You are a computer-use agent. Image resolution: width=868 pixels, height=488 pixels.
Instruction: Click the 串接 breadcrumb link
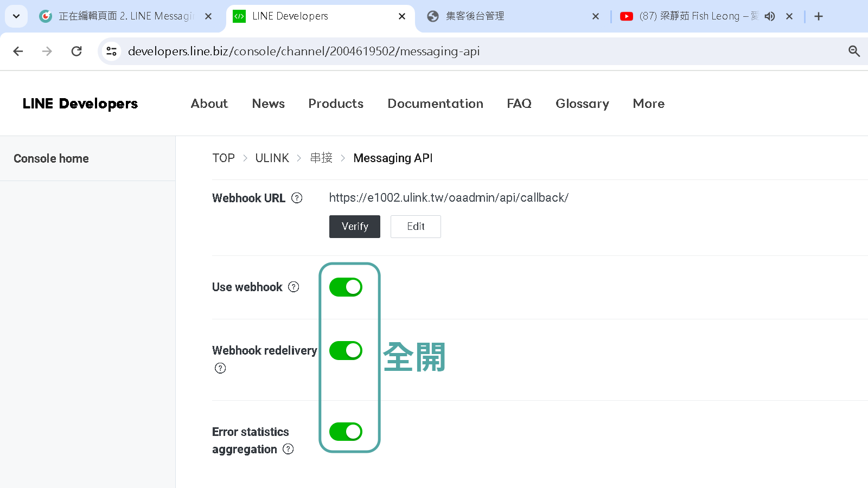tap(321, 158)
